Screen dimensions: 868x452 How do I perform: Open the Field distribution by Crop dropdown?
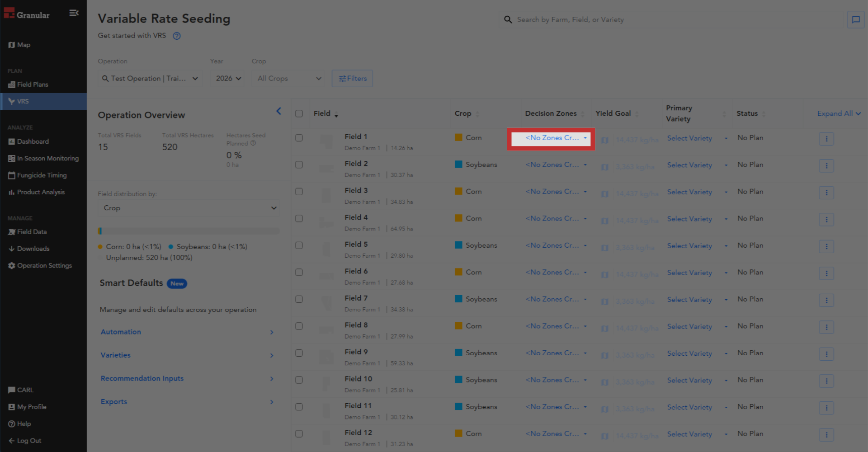coord(189,208)
